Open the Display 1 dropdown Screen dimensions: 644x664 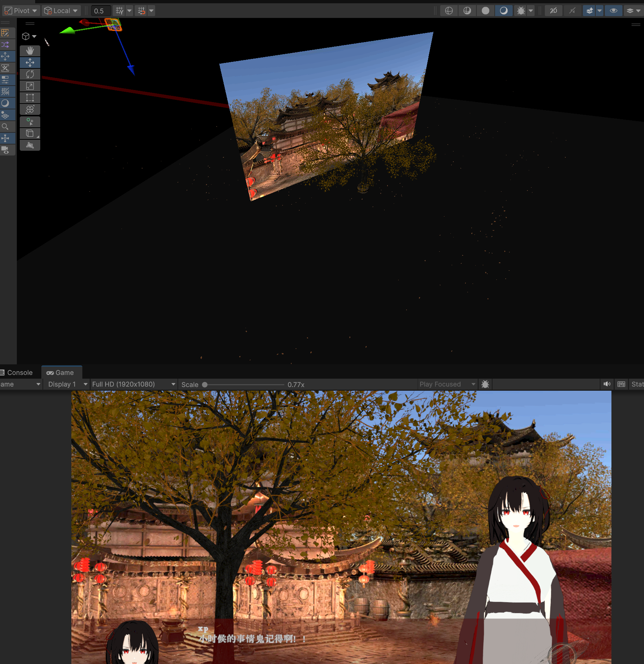66,384
